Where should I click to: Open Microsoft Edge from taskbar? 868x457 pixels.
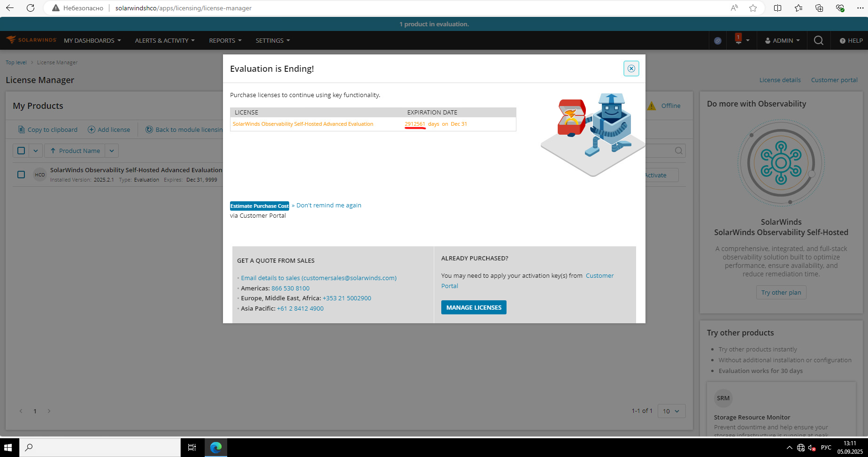(x=216, y=448)
